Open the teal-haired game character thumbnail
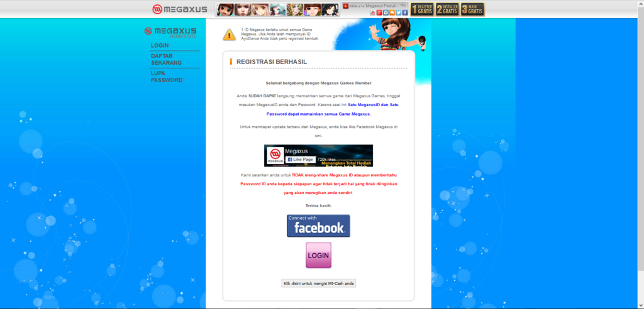 tap(277, 9)
